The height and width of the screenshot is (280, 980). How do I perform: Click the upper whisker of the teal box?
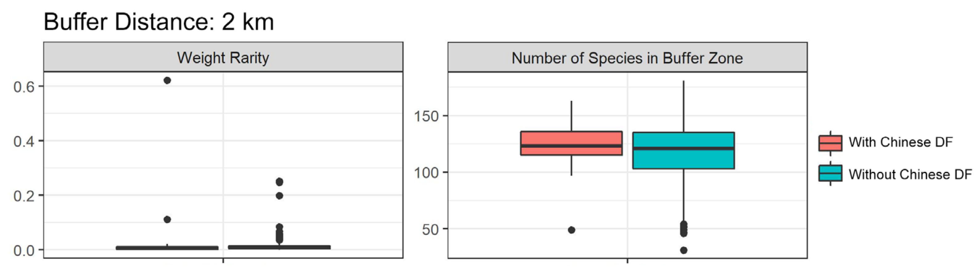coord(684,106)
